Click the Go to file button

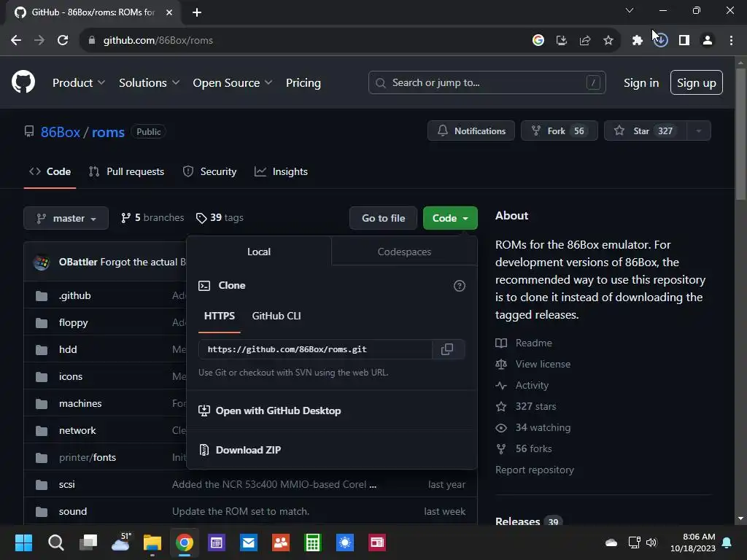click(383, 218)
